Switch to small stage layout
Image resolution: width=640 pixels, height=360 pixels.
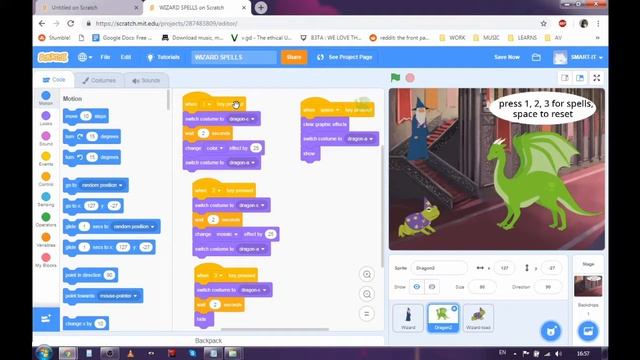[565, 78]
